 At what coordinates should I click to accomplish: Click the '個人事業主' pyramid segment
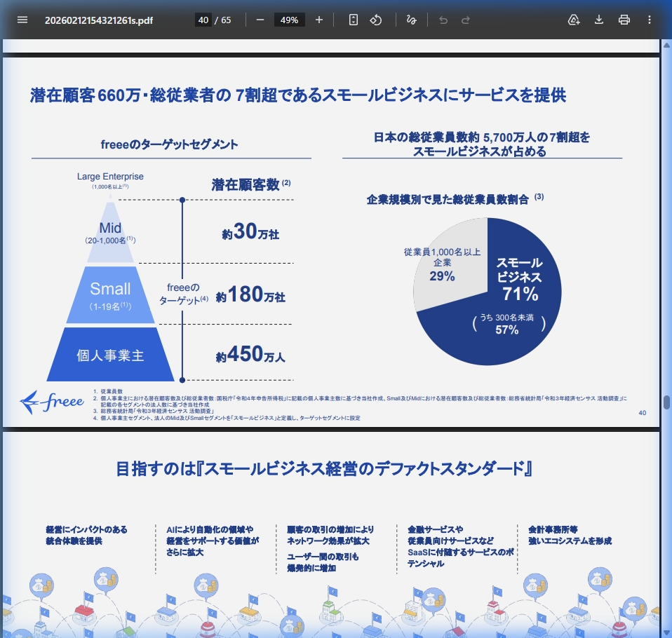pyautogui.click(x=110, y=355)
